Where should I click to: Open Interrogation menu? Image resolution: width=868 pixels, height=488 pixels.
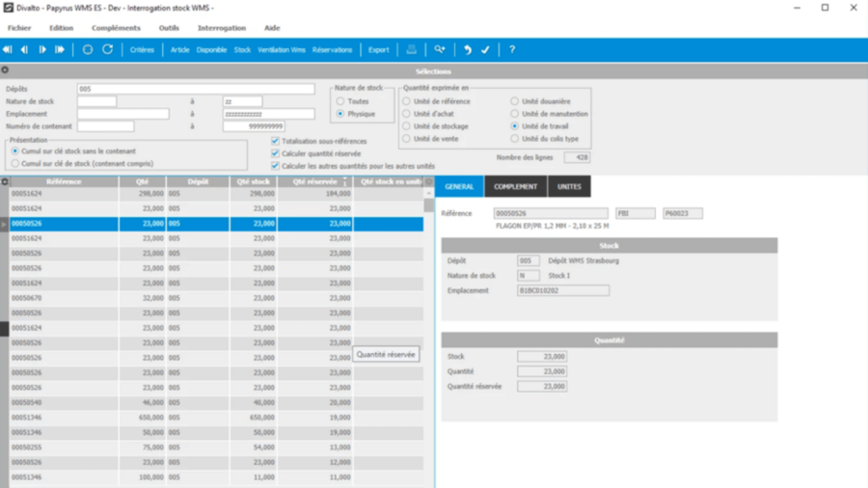tap(222, 28)
